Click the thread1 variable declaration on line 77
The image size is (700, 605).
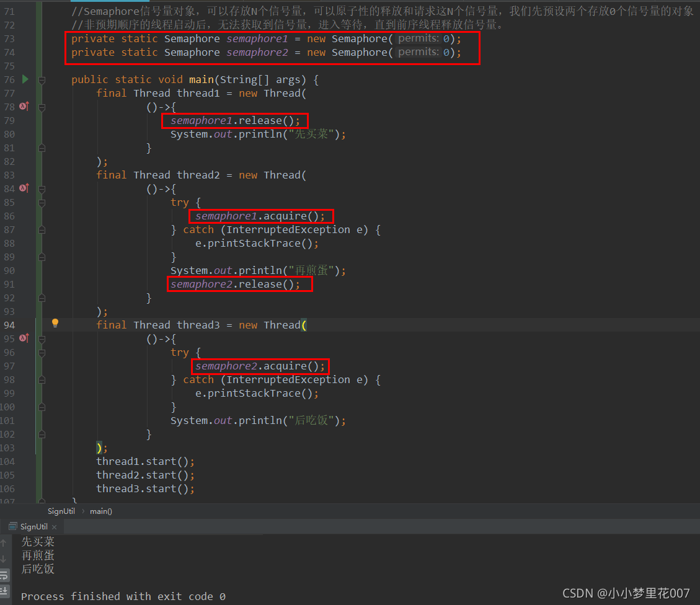point(198,93)
